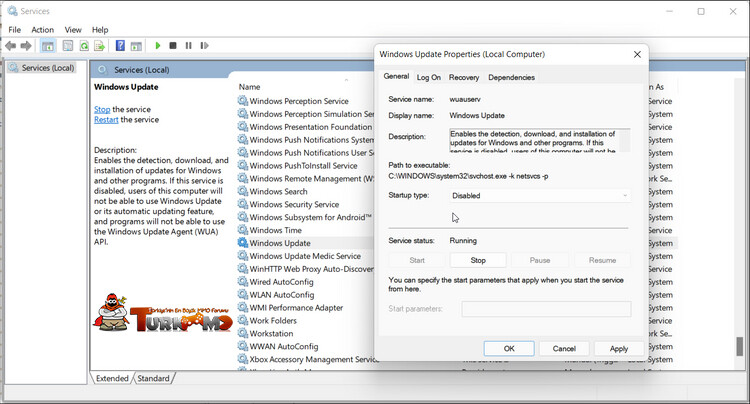Image resolution: width=750 pixels, height=404 pixels.
Task: Click gear icon beside Windows Security Service
Action: [243, 204]
